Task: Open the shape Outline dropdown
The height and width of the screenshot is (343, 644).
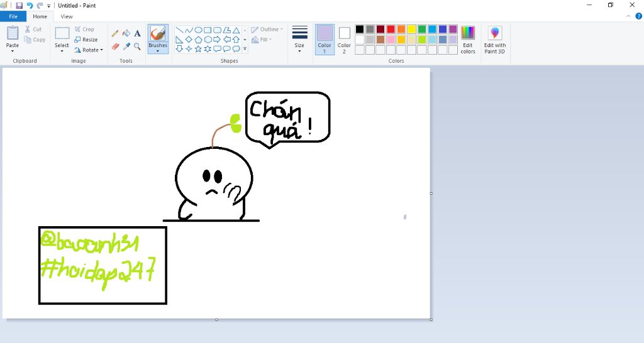Action: (x=267, y=30)
